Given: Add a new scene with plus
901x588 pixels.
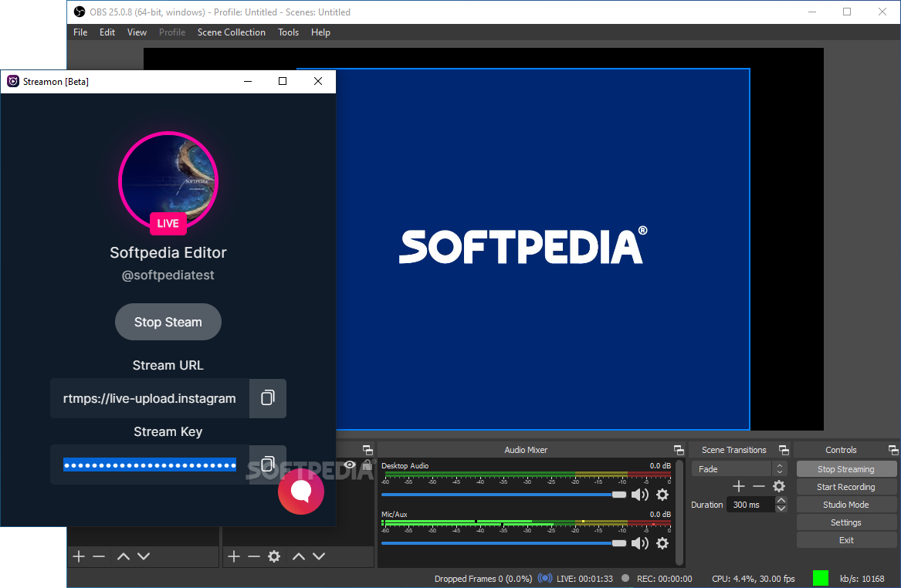Looking at the screenshot, I should point(79,556).
